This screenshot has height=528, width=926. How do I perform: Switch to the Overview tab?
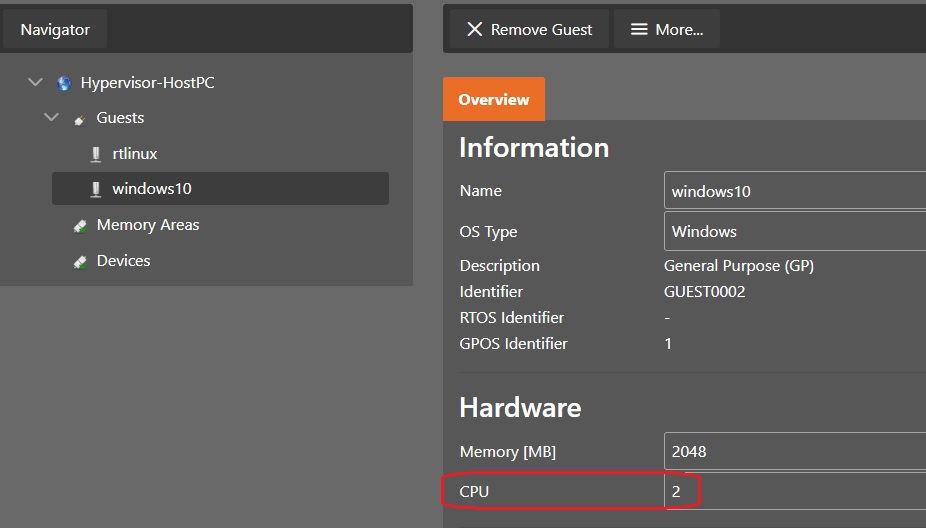point(494,100)
